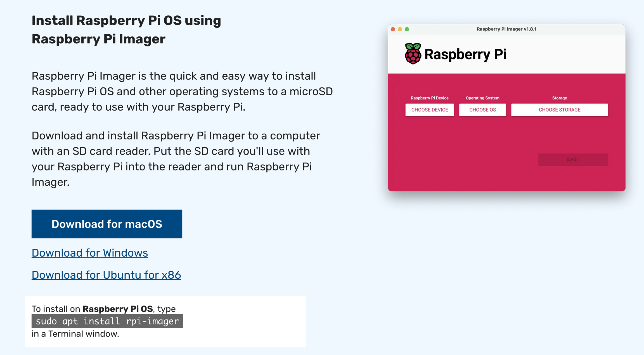Click the yellow minimize window dot
Image resolution: width=644 pixels, height=355 pixels.
click(x=400, y=29)
